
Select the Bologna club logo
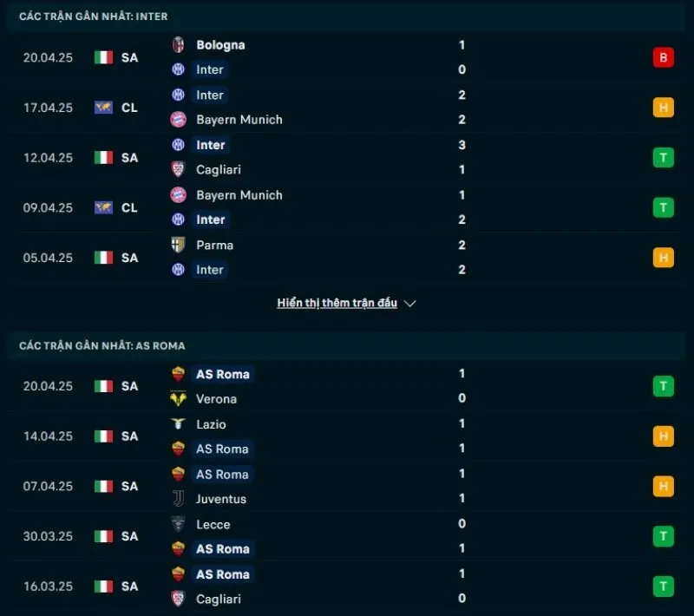click(180, 44)
